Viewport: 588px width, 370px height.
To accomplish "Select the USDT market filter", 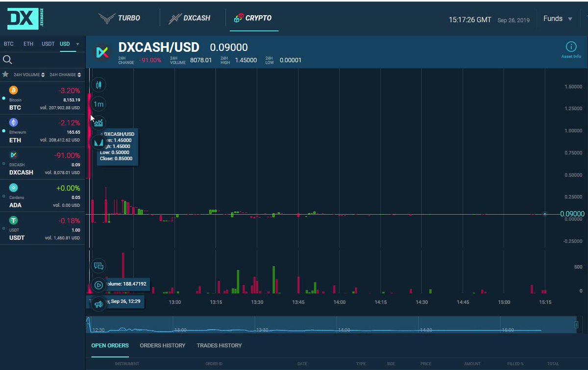I will (x=48, y=44).
